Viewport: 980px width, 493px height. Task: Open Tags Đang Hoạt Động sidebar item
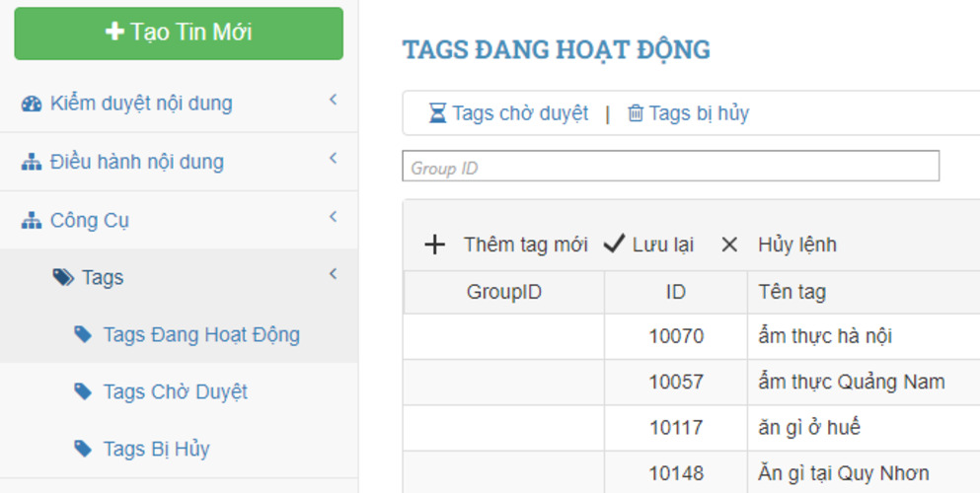(x=200, y=335)
